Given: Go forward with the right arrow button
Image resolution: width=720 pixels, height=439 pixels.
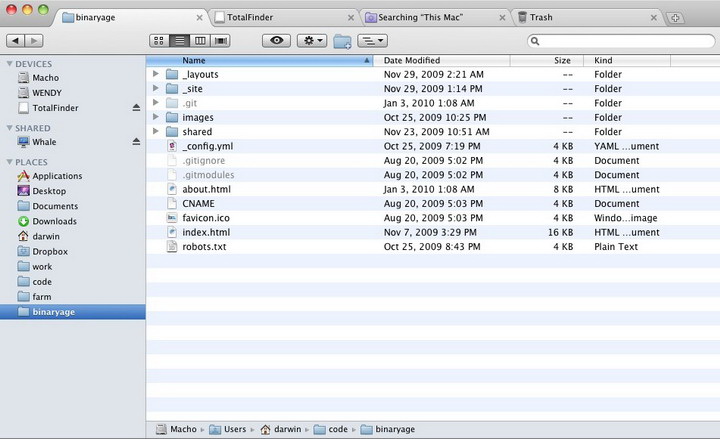Looking at the screenshot, I should click(x=34, y=41).
